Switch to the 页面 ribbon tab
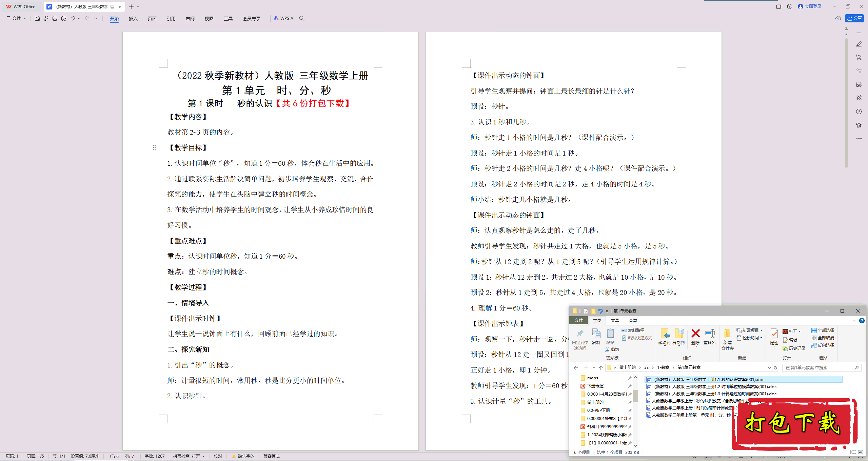 [152, 19]
